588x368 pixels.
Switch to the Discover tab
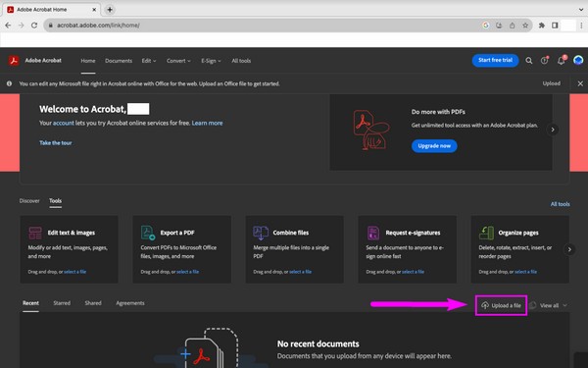(x=29, y=200)
